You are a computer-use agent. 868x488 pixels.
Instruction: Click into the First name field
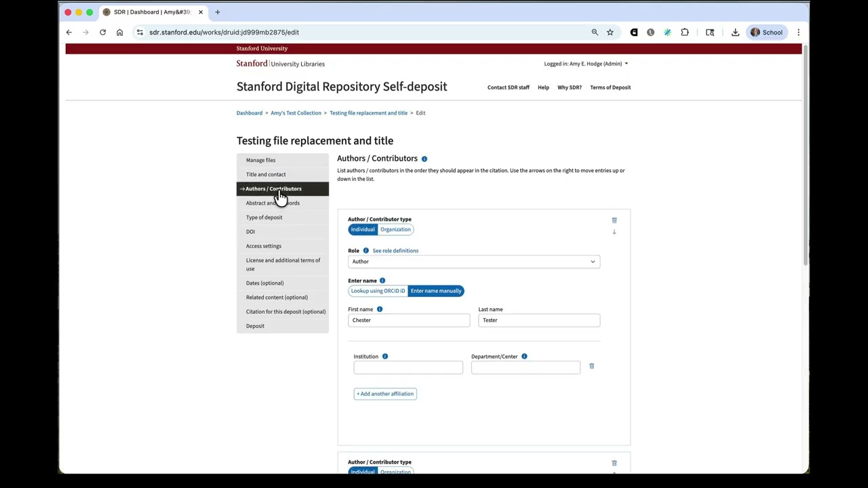[409, 320]
